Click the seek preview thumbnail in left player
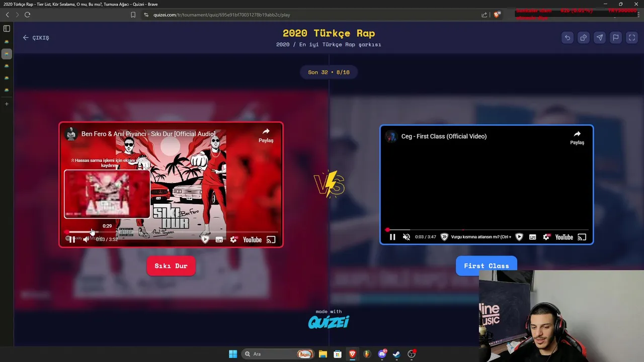The width and height of the screenshot is (644, 362). pos(107,194)
